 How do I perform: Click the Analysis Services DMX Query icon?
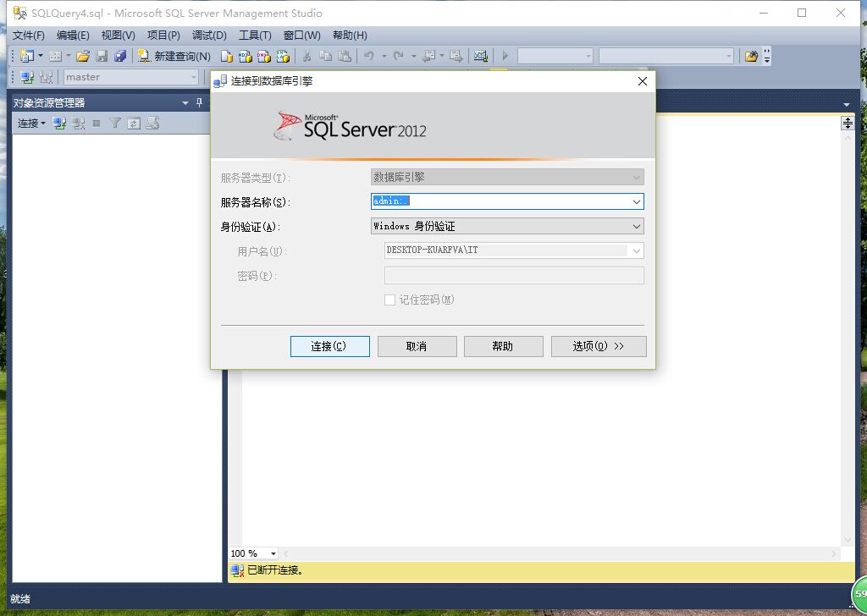click(264, 56)
